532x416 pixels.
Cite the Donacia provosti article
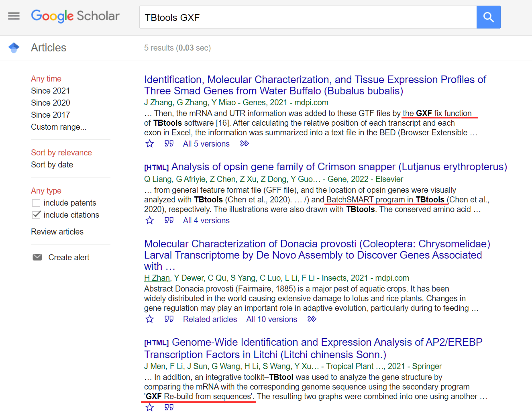tap(169, 319)
